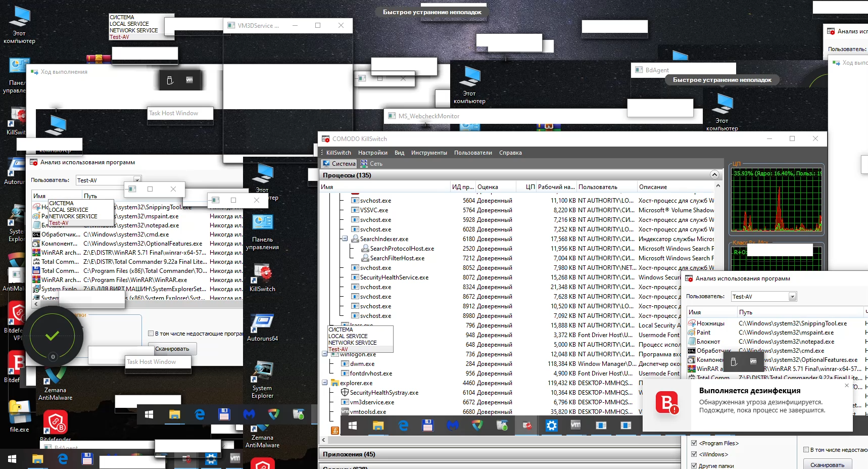Open the Test-AV user dropdown above the Ножницы list
868x469 pixels.
pos(792,297)
